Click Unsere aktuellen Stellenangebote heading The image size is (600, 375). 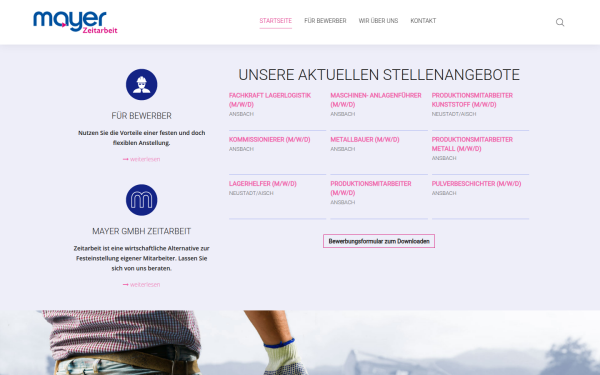click(x=379, y=75)
